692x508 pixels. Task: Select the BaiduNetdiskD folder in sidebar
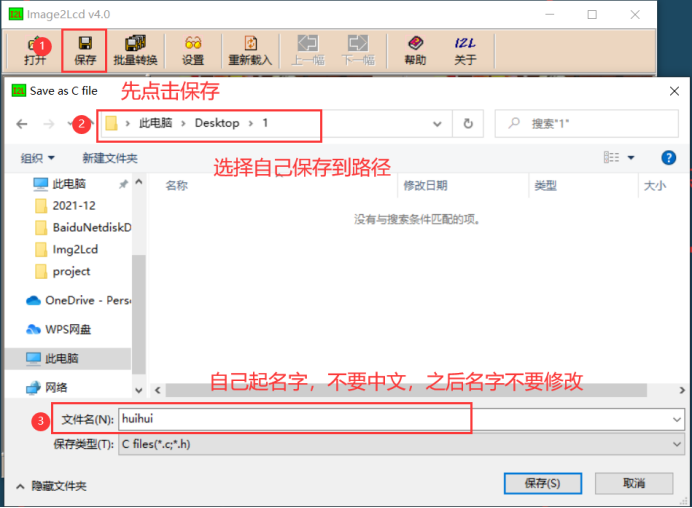point(82,227)
